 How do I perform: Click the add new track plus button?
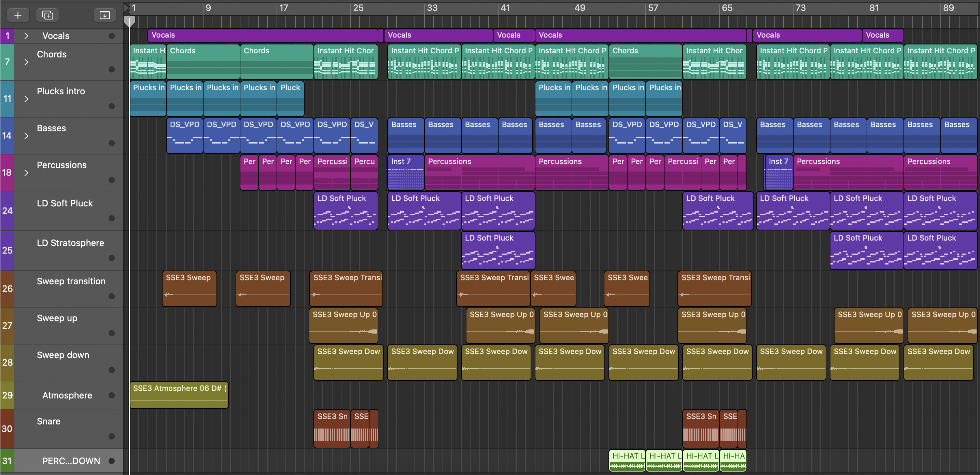tap(18, 15)
